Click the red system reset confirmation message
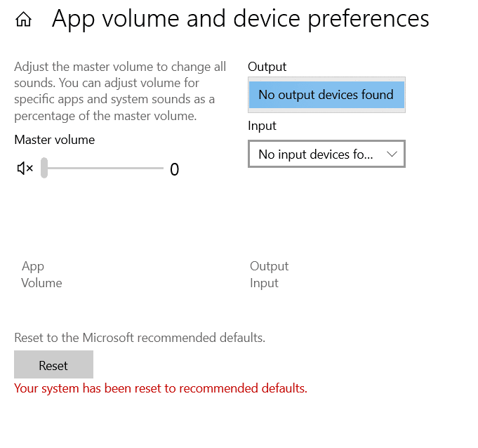The width and height of the screenshot is (478, 448). point(161,388)
